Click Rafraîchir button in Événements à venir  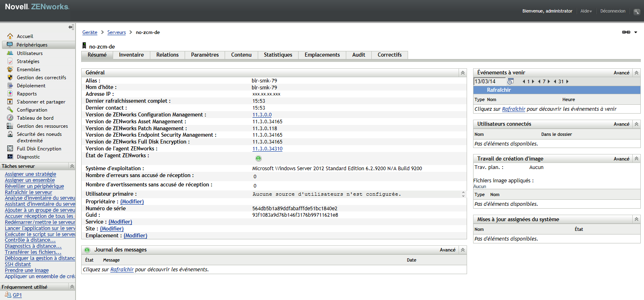pyautogui.click(x=499, y=90)
